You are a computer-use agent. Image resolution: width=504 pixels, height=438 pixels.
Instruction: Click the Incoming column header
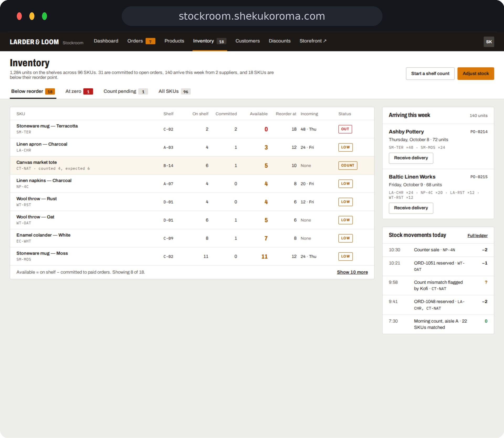click(x=309, y=114)
